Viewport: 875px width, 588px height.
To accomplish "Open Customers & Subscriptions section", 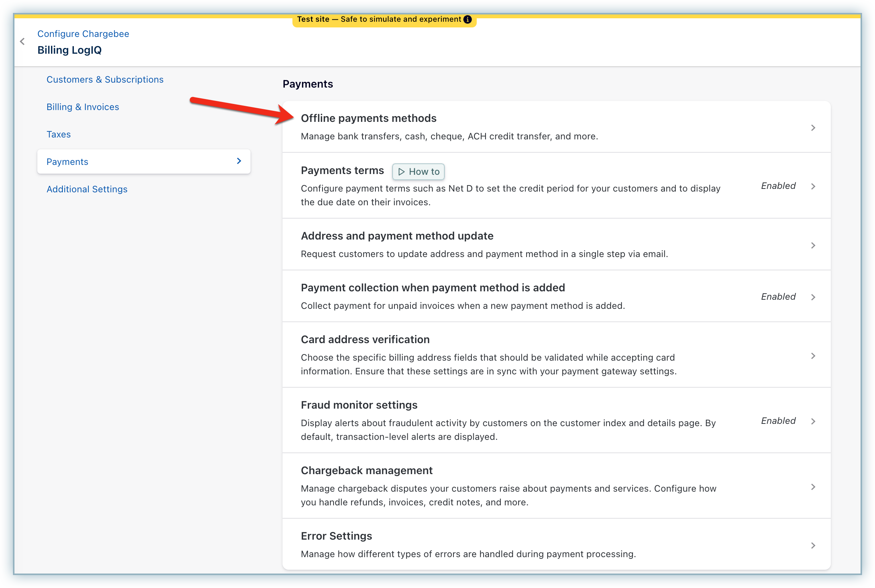I will (x=105, y=80).
